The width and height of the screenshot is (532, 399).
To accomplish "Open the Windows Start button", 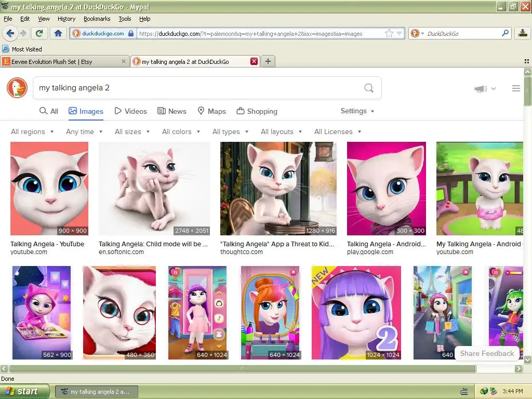I will tap(24, 392).
